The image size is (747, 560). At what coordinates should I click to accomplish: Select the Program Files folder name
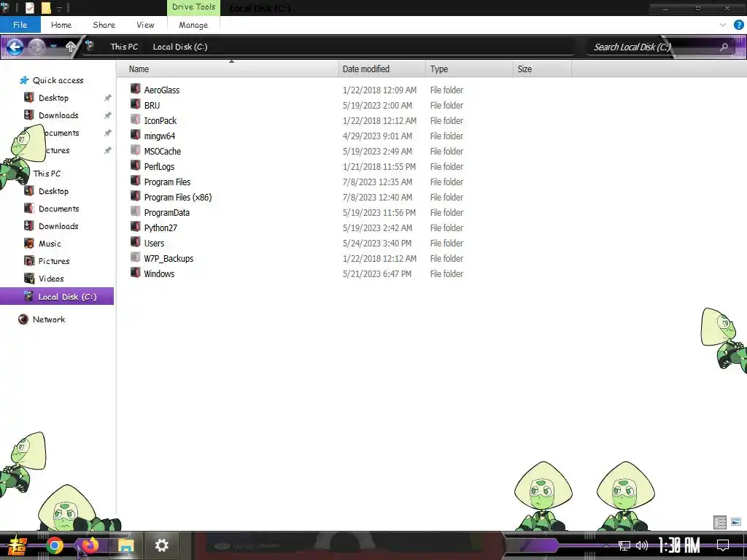(167, 182)
